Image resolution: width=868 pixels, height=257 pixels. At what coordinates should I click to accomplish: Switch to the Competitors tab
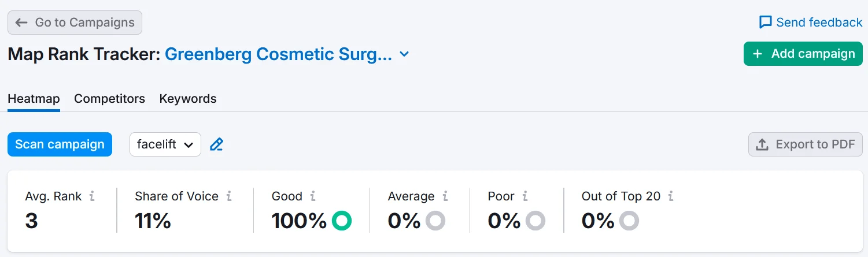109,99
